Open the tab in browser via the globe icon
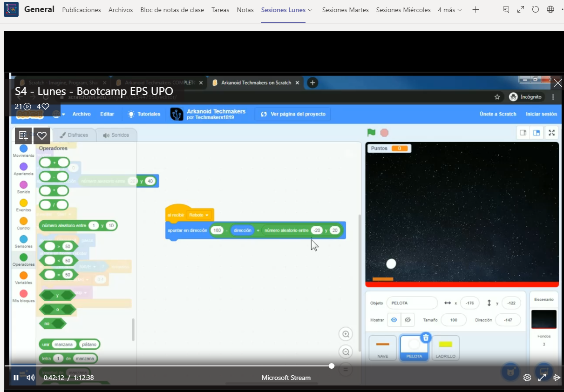Viewport: 564px width, 392px height. coord(550,10)
